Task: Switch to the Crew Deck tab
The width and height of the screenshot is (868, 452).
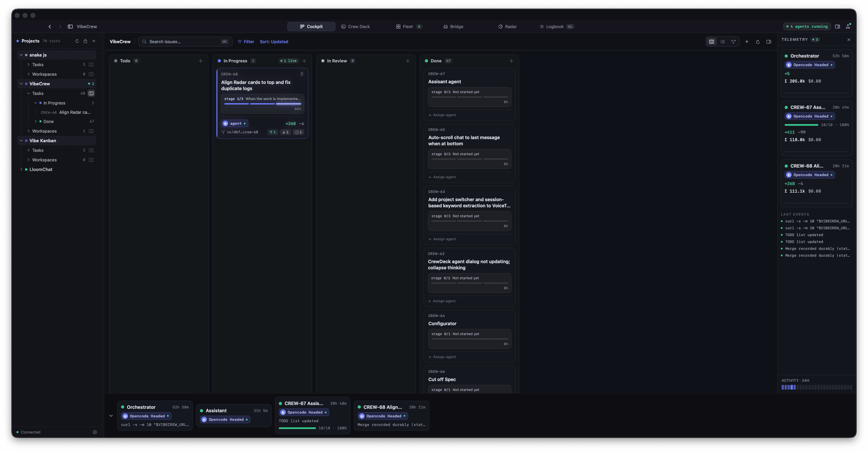Action: (356, 26)
